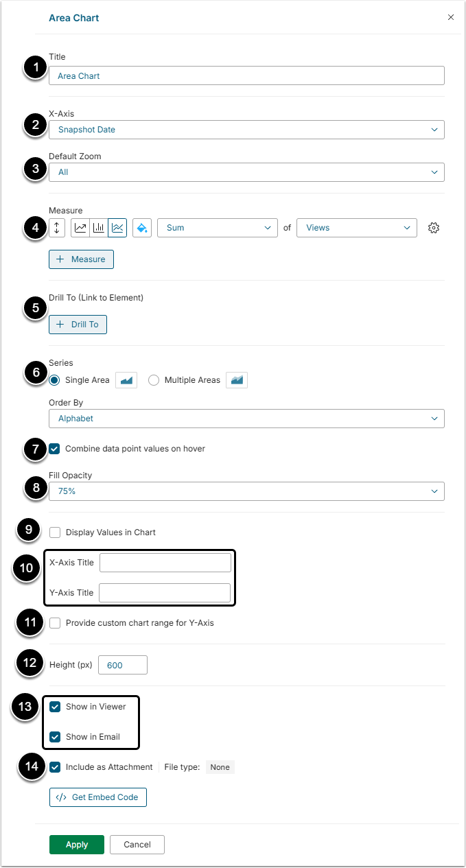Open measure settings gear icon
This screenshot has height=868, width=466.
433,228
